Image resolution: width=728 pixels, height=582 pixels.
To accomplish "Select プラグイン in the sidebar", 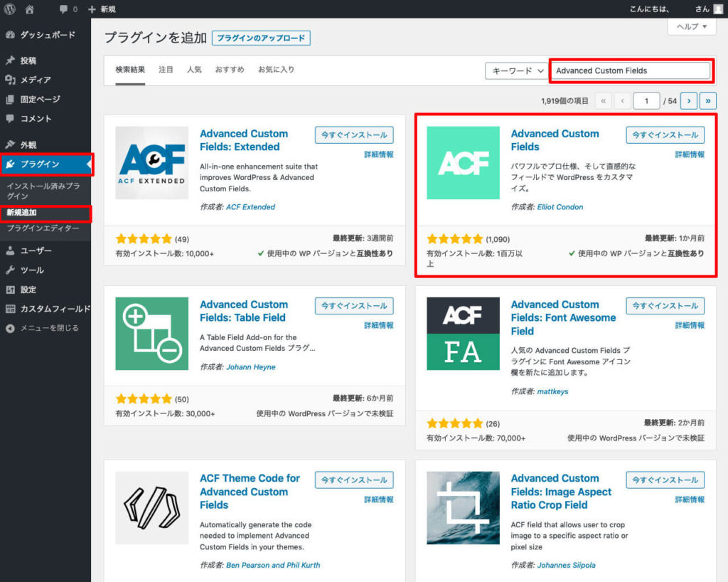I will [45, 164].
